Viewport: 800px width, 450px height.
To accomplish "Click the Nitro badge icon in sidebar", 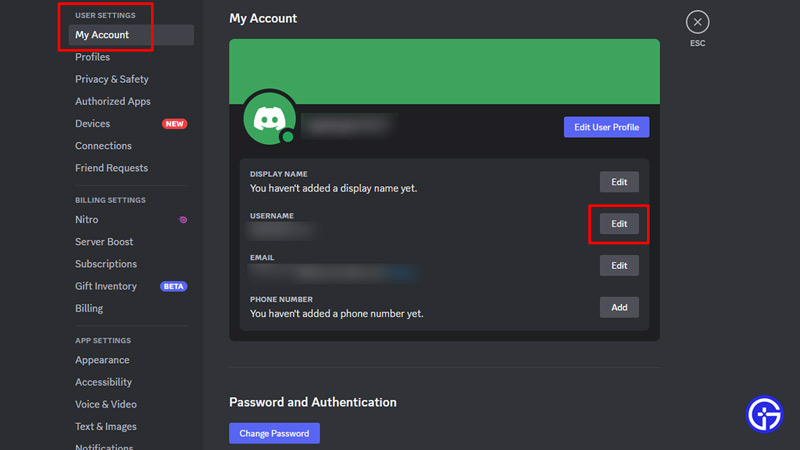I will coord(182,220).
